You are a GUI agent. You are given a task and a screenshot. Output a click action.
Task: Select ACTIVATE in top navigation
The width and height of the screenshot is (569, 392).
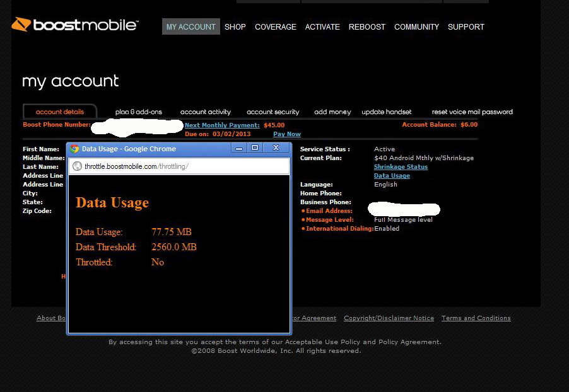322,27
